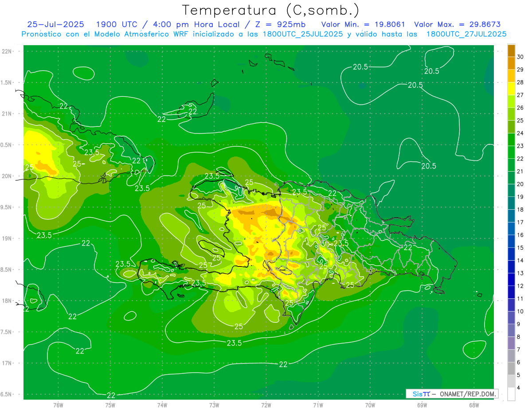This screenshot has width=532, height=411.
Task: Click the colorbar label "23"
Action: coord(520,146)
